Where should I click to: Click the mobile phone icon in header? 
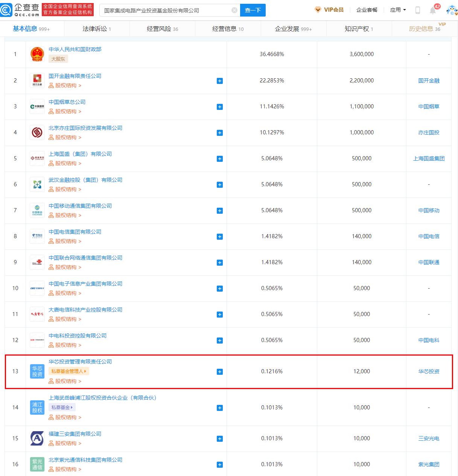coord(417,10)
